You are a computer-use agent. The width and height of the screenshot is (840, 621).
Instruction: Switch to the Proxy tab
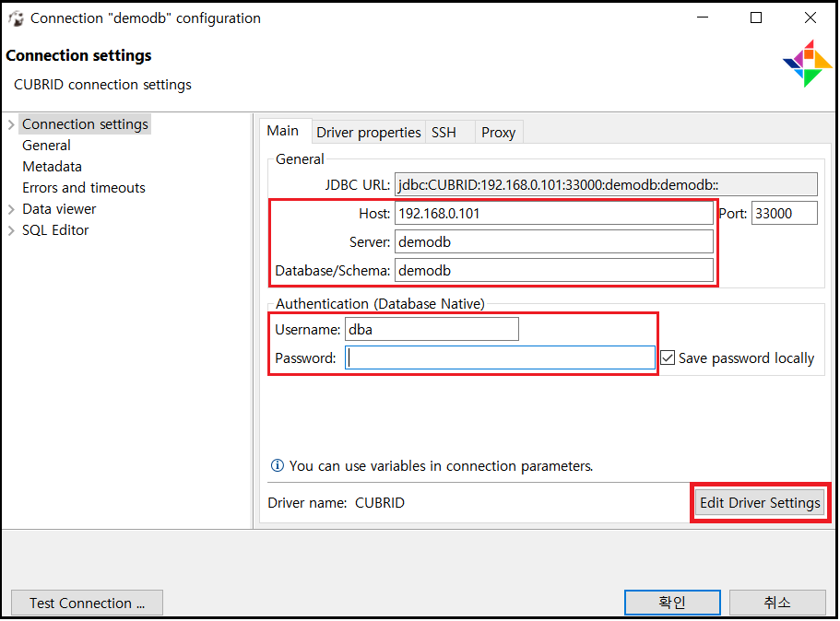pyautogui.click(x=498, y=133)
